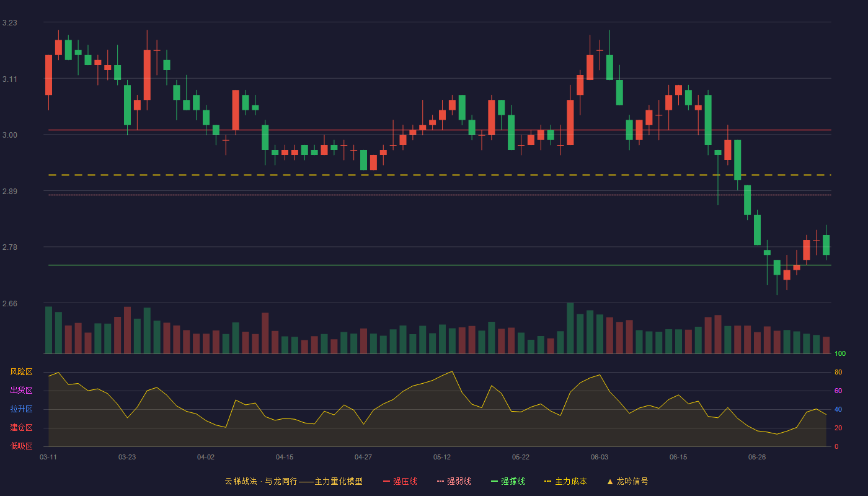Click the red 20 indicator axis value
The image size is (868, 496).
coord(838,428)
